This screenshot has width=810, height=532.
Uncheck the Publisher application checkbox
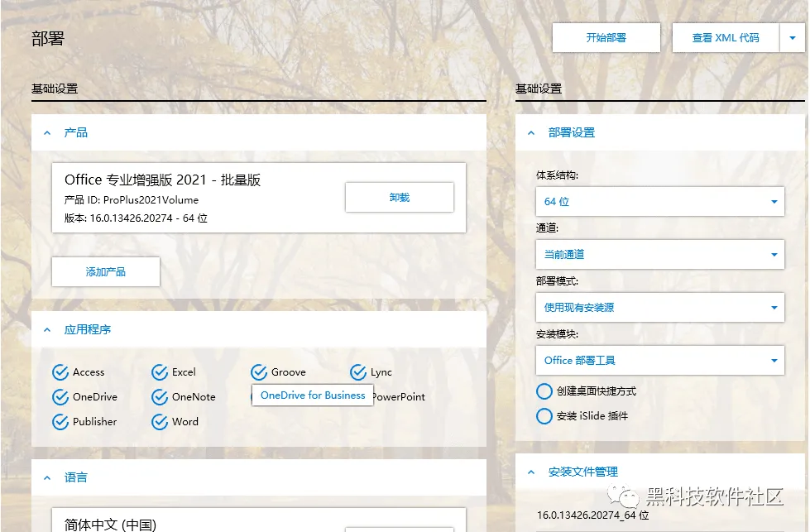coord(60,421)
